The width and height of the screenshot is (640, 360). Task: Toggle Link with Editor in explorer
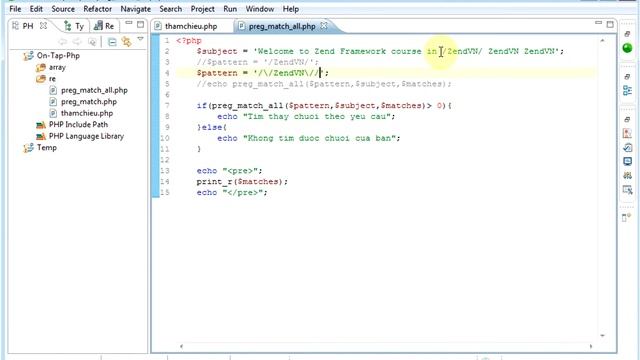click(127, 42)
